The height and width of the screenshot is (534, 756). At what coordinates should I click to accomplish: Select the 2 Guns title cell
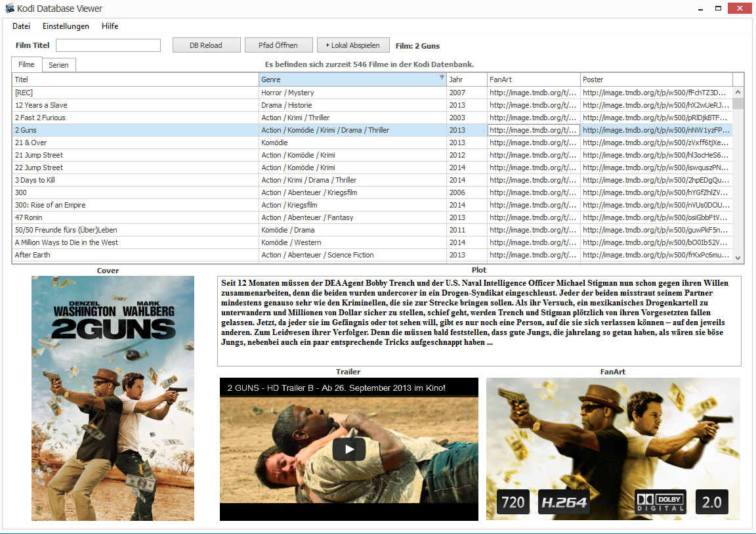pyautogui.click(x=135, y=130)
